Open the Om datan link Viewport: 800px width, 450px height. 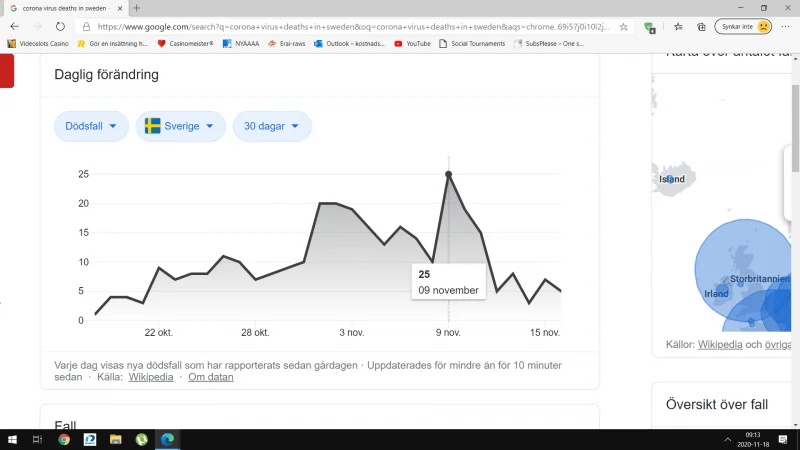(211, 377)
